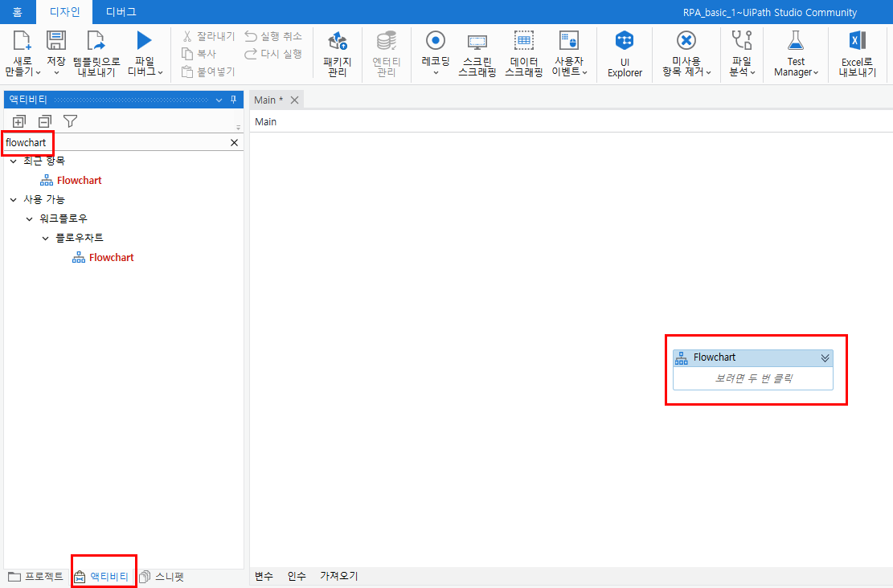Click 다시 실행 (Redo)
The width and height of the screenshot is (893, 588).
pos(273,54)
